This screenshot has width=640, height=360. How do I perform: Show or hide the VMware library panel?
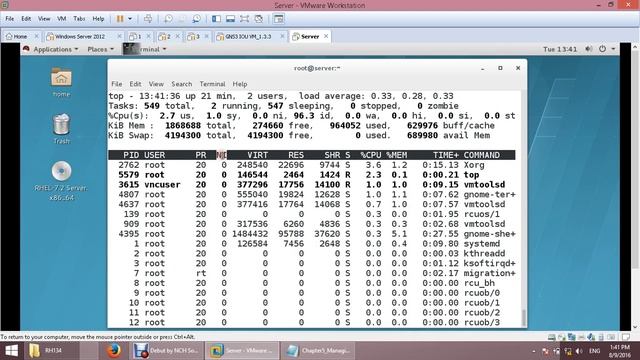[x=216, y=19]
